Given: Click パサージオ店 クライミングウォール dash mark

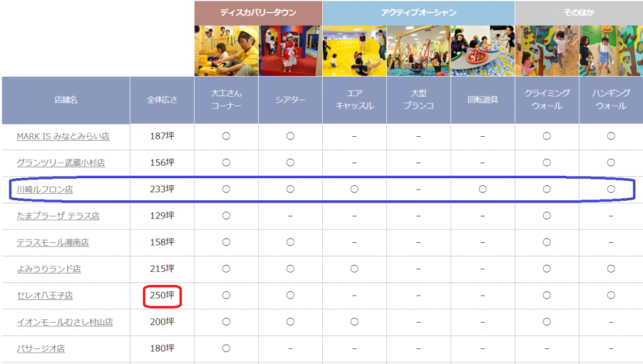Looking at the screenshot, I should (547, 349).
